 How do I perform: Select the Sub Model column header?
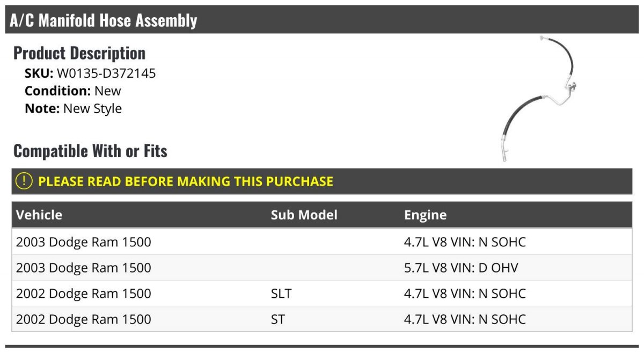coord(304,215)
